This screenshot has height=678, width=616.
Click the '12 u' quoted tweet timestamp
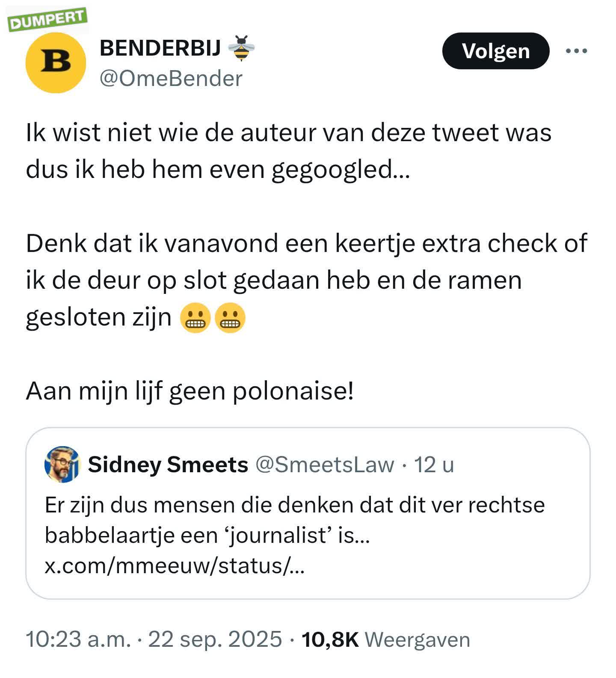(434, 465)
